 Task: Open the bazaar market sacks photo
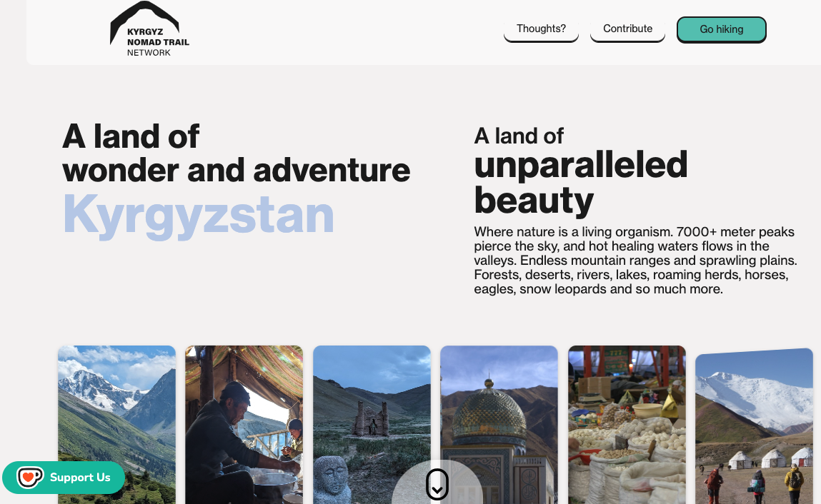coord(627,425)
